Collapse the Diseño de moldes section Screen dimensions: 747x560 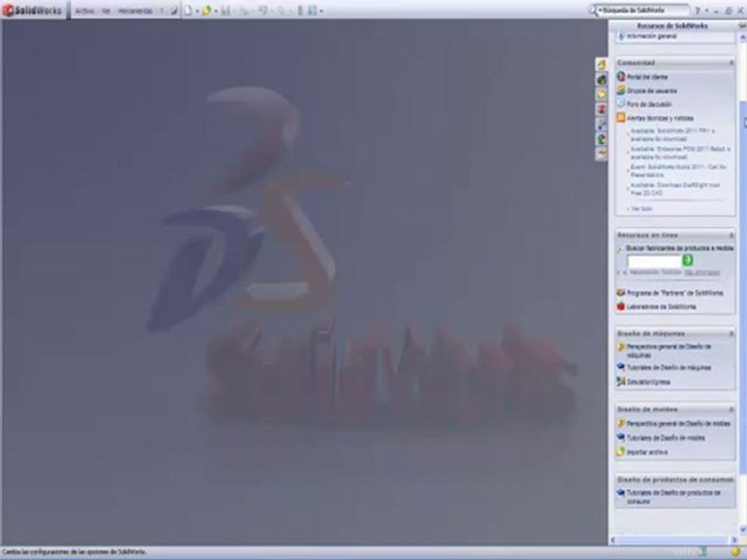[731, 410]
